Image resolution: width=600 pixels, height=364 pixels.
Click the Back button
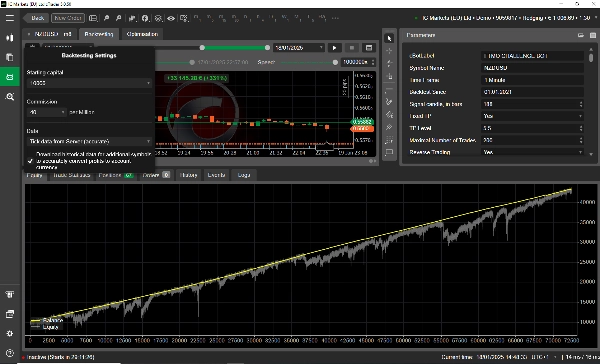point(35,18)
